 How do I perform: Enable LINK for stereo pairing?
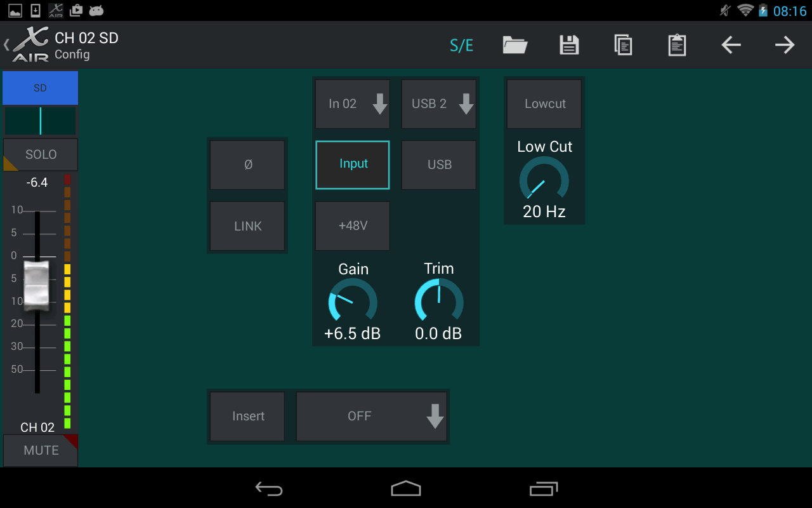pos(247,225)
